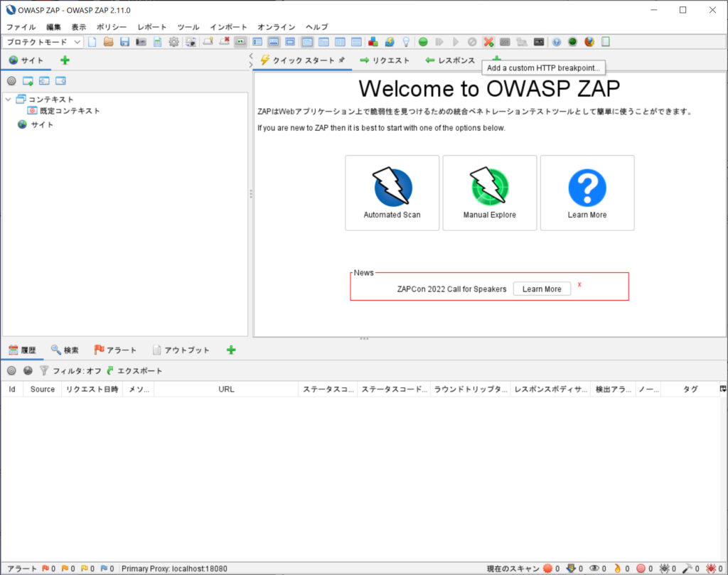Click Learn More in the News banner

point(541,289)
